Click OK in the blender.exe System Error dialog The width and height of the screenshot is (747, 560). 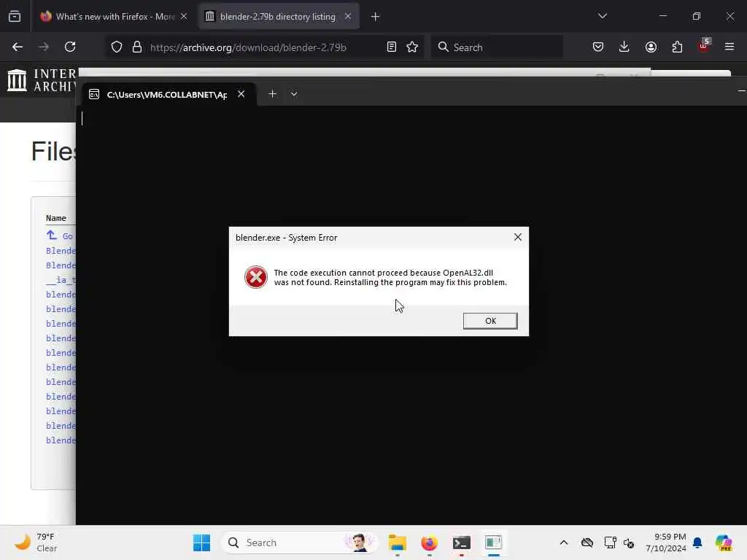click(x=489, y=321)
